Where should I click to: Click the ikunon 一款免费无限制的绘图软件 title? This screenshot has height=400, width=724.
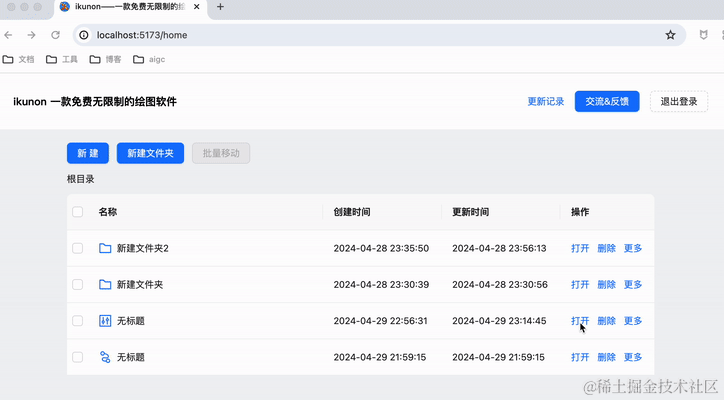(x=95, y=102)
